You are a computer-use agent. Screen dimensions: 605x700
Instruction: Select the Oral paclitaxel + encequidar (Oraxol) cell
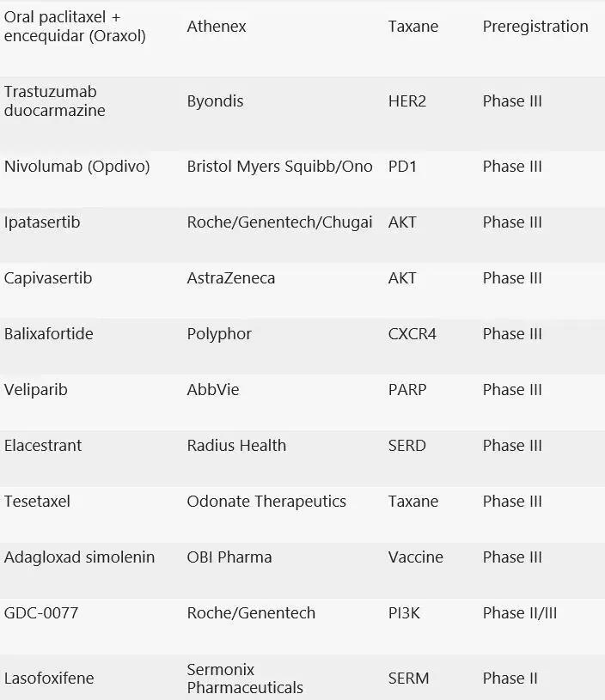click(75, 27)
